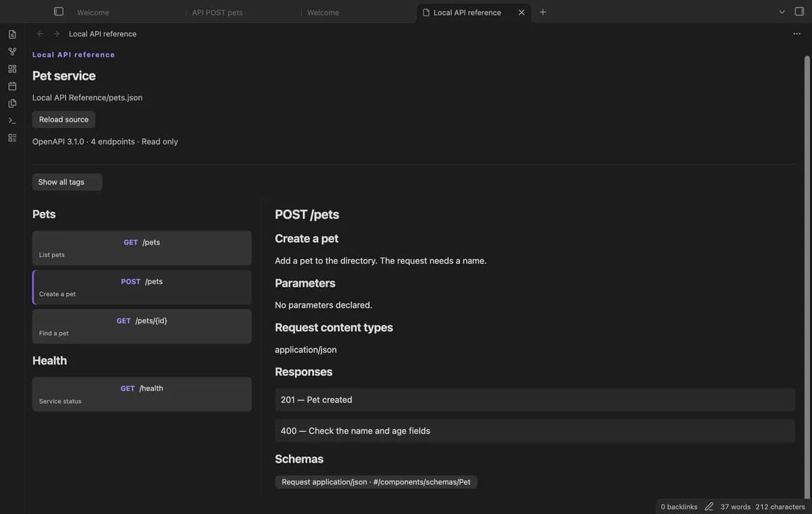
Task: Click the Responses section heading
Action: point(304,372)
